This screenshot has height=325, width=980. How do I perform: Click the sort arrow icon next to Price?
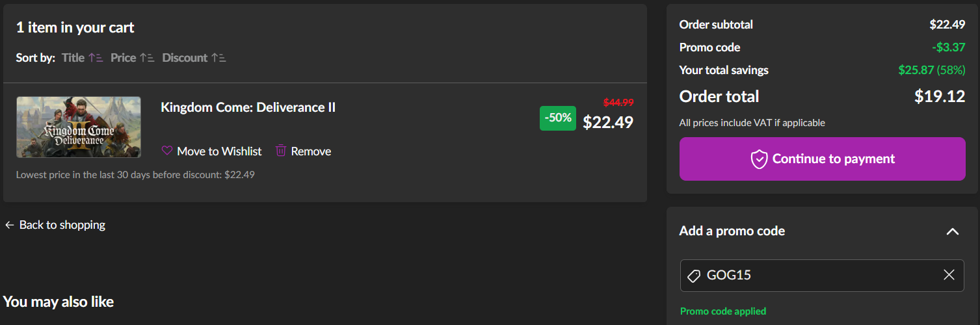(x=147, y=58)
